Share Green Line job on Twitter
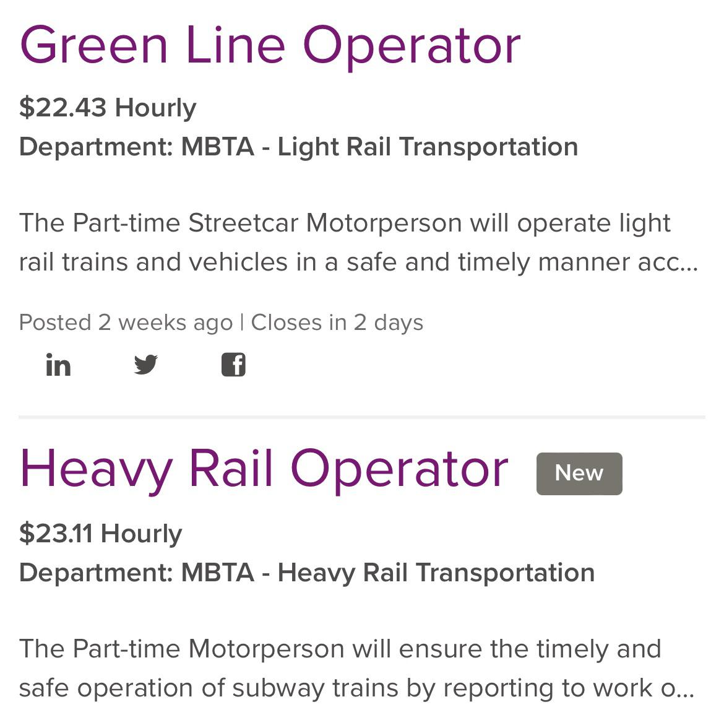Image resolution: width=724 pixels, height=728 pixels. (146, 365)
